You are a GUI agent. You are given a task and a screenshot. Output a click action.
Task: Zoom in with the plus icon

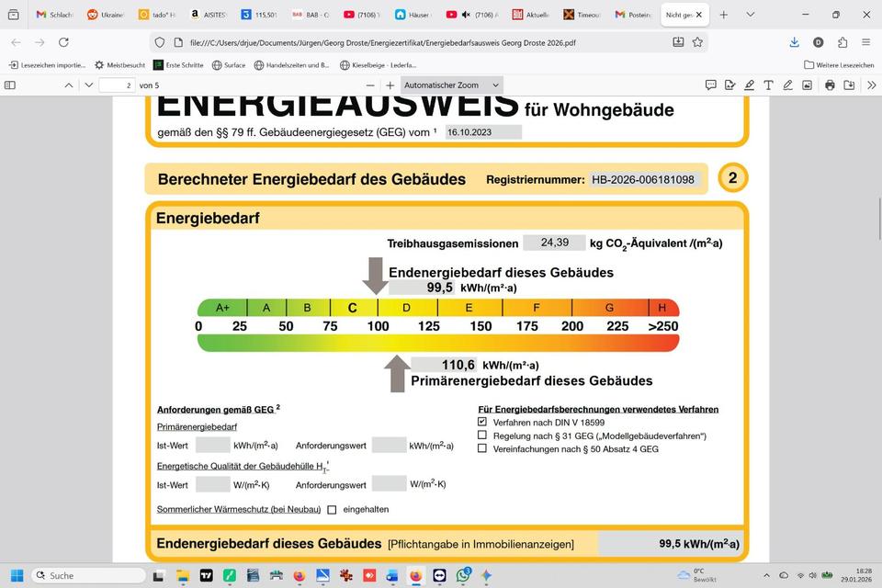click(x=390, y=85)
